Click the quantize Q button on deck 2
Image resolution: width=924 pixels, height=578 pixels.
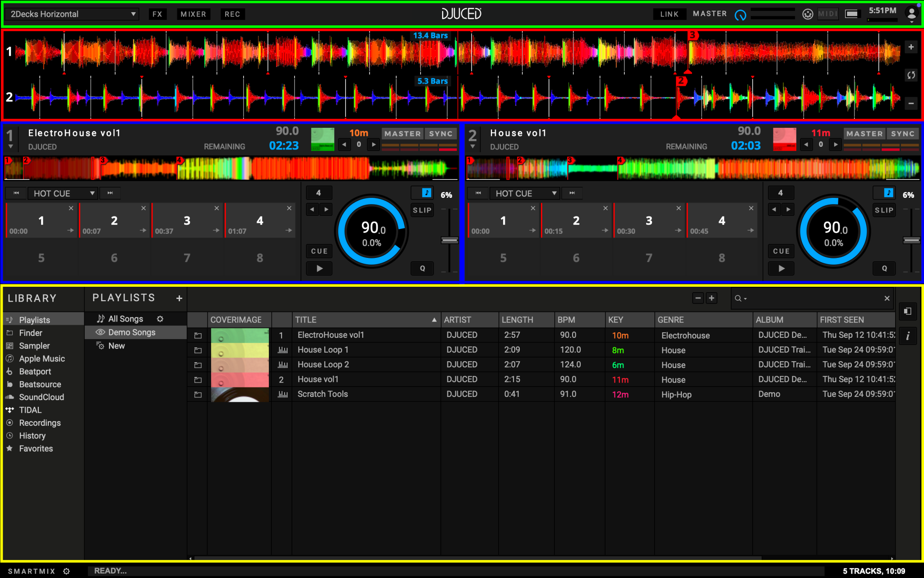[x=884, y=268]
